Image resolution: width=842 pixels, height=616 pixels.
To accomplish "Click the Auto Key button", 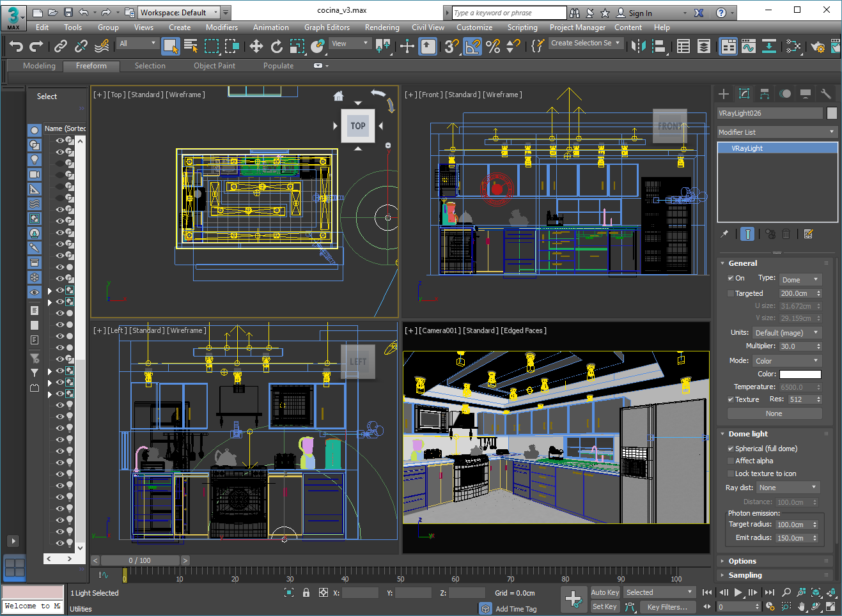I will point(605,592).
